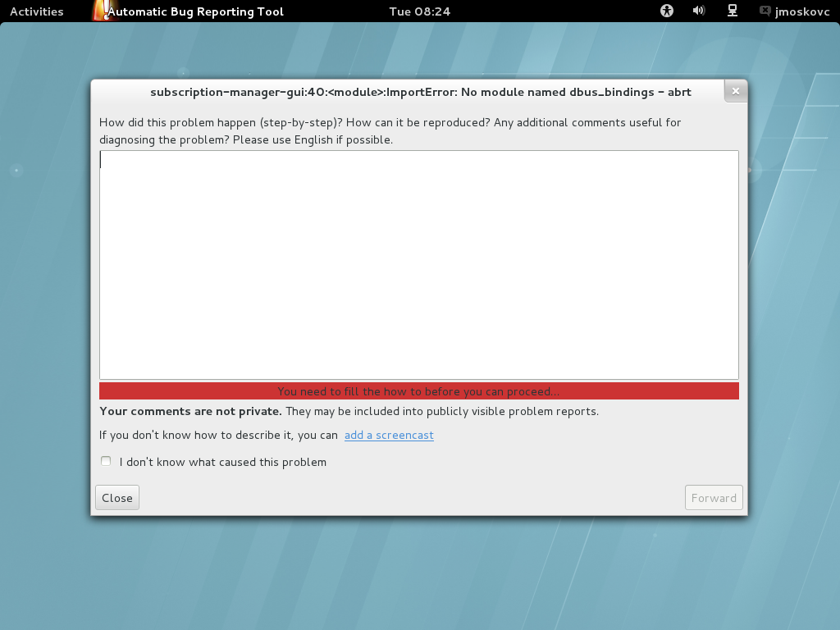840x630 pixels.
Task: Open the Activities overview
Action: coord(36,11)
